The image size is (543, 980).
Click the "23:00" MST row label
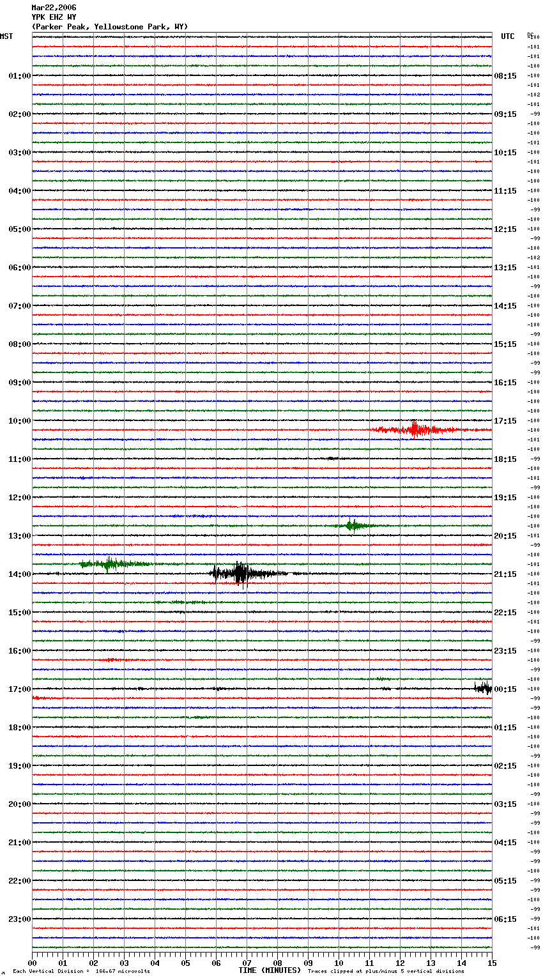point(19,919)
